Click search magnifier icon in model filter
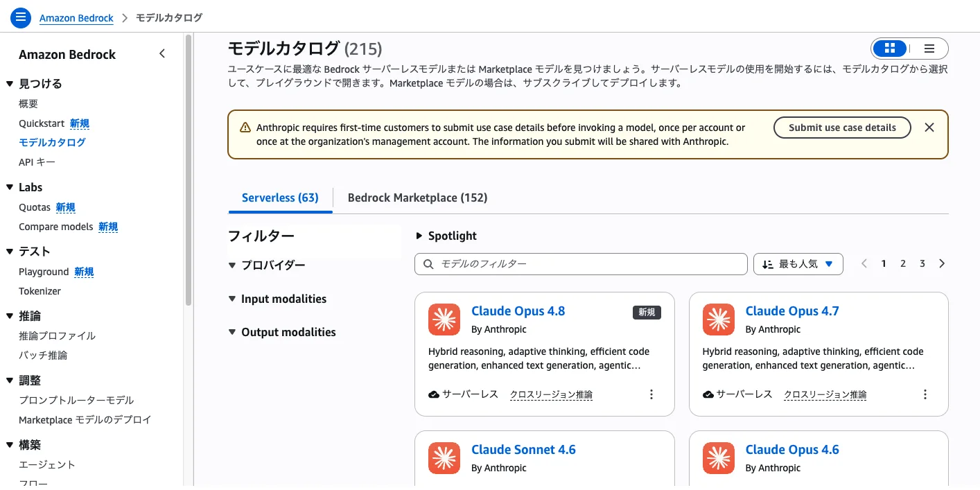Viewport: 980px width, 490px height. (x=428, y=264)
